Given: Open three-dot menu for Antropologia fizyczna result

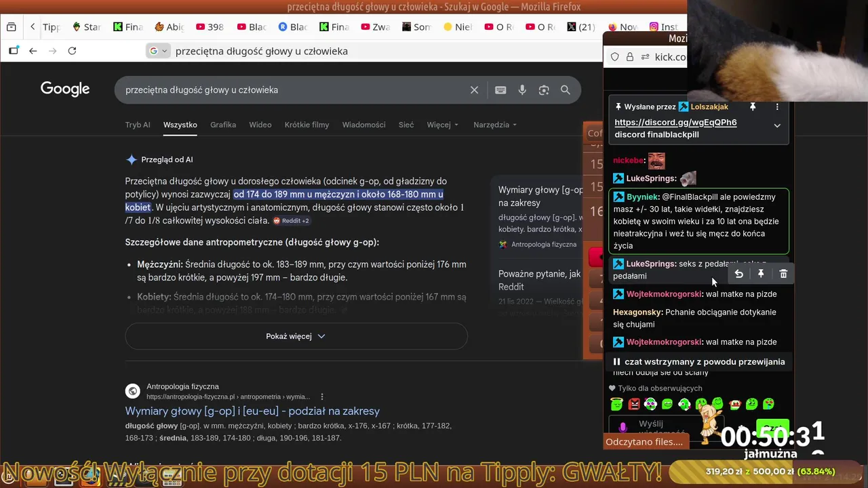Looking at the screenshot, I should point(322,396).
